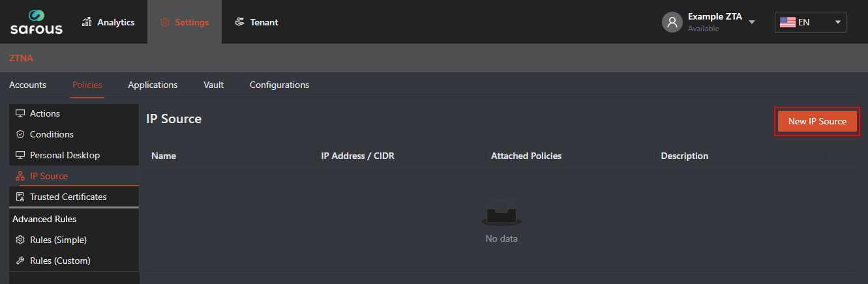Click the Rules (Simple) gear icon
868x284 pixels.
point(20,240)
